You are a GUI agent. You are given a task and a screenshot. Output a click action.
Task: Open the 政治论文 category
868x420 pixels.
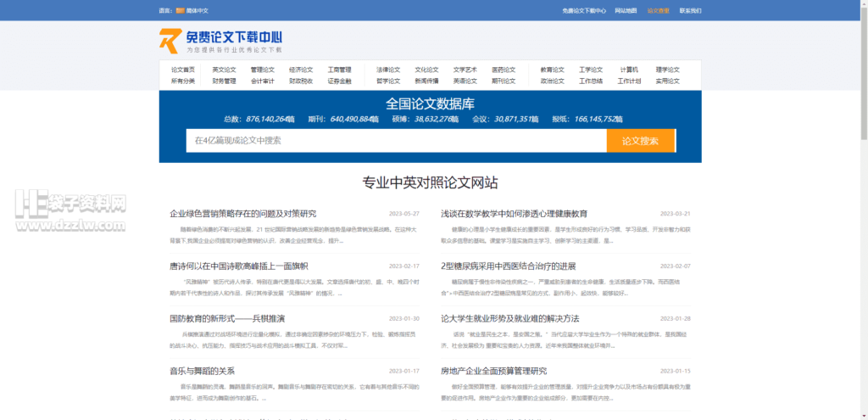(553, 81)
